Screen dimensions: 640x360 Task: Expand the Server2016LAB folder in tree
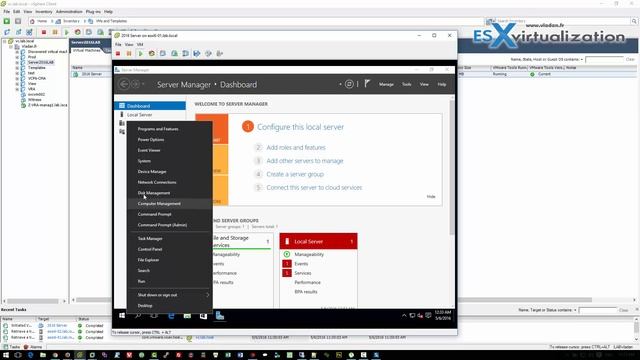pos(17,62)
